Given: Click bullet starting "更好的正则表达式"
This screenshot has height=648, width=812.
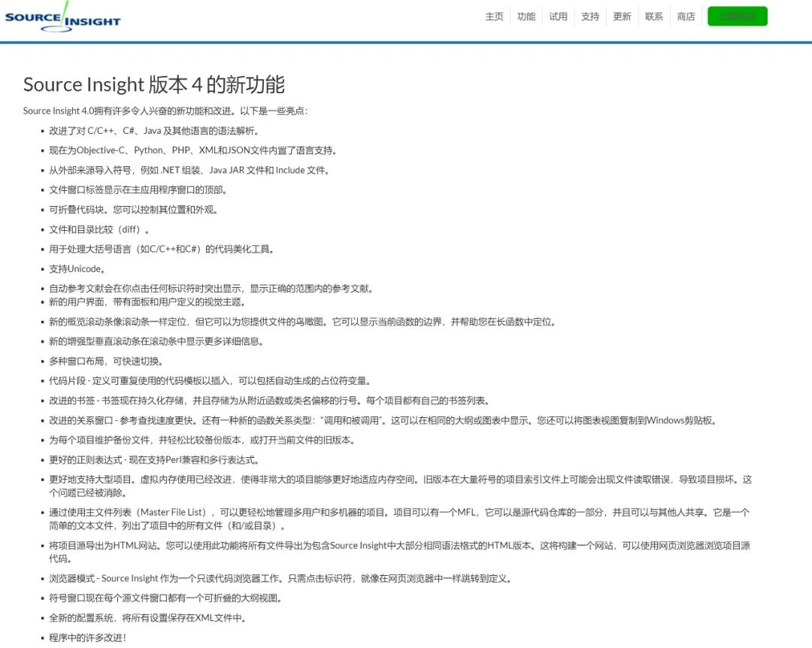Looking at the screenshot, I should tap(154, 459).
